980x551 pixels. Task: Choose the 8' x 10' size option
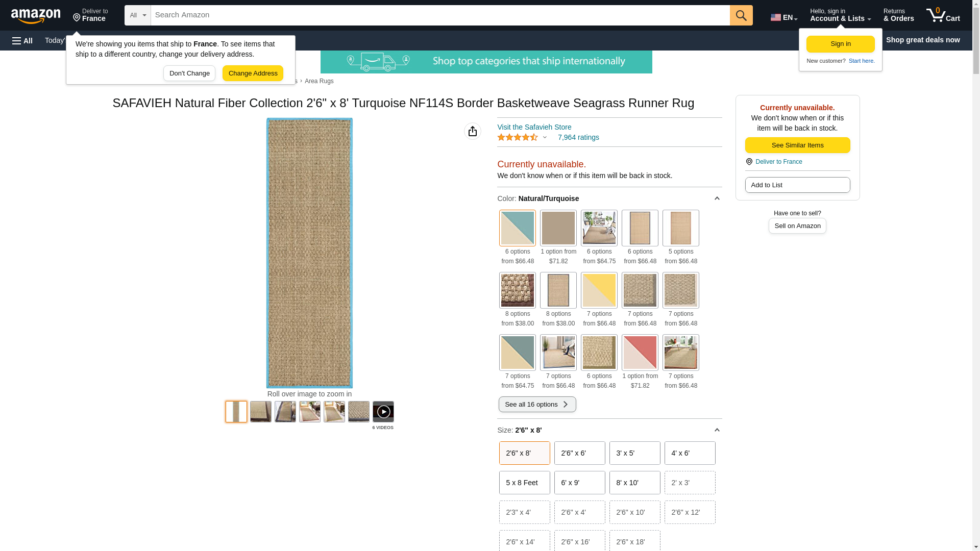[x=635, y=483]
